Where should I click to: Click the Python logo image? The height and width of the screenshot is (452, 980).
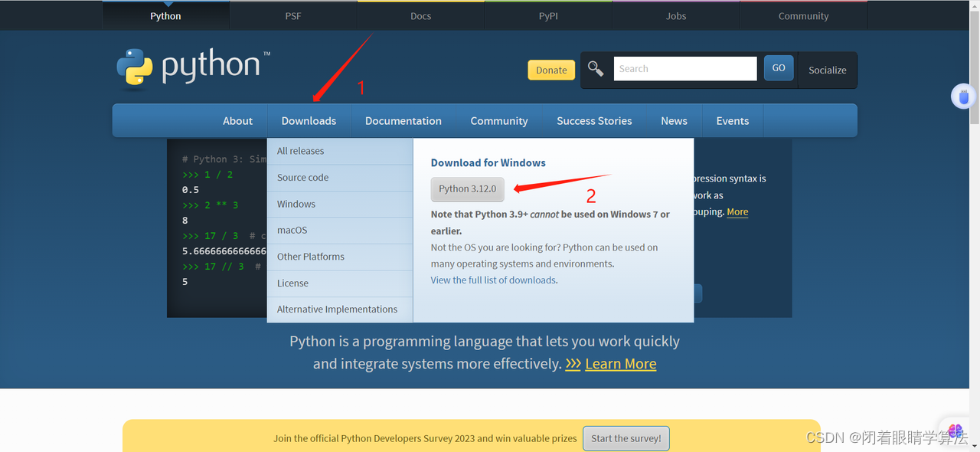pos(193,68)
